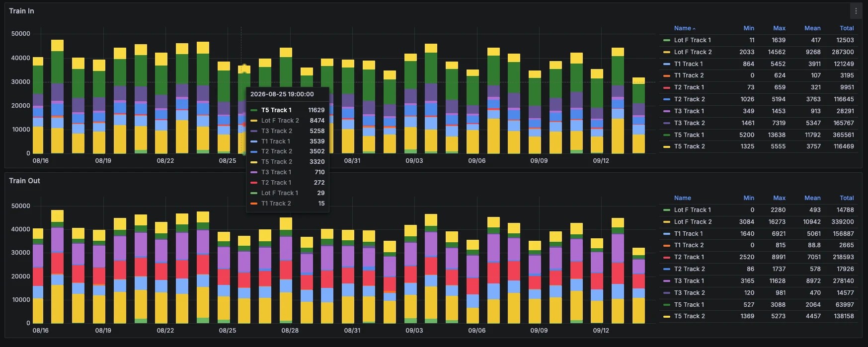Toggle T3 Track 2 series in Train In legend
Image resolution: width=868 pixels, height=347 pixels.
[689, 123]
